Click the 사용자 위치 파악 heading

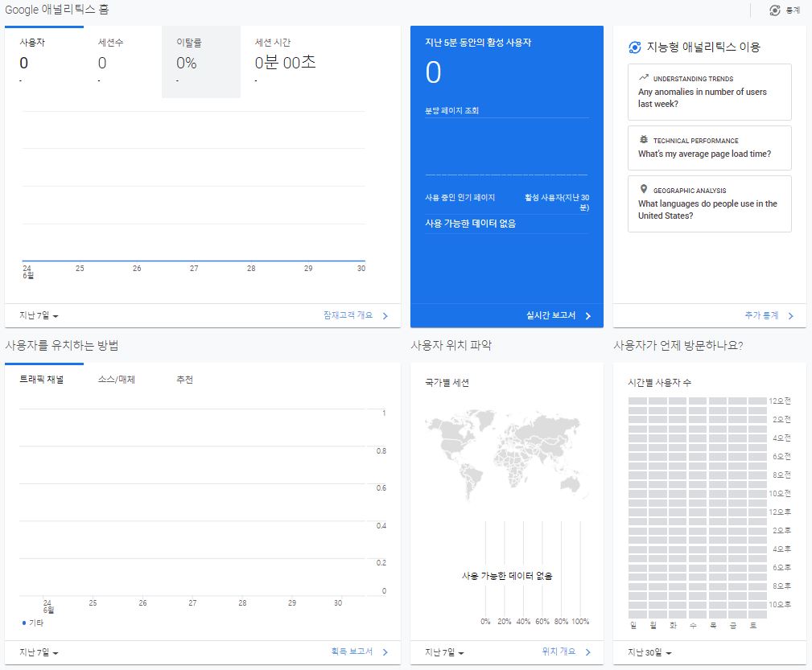click(x=451, y=345)
